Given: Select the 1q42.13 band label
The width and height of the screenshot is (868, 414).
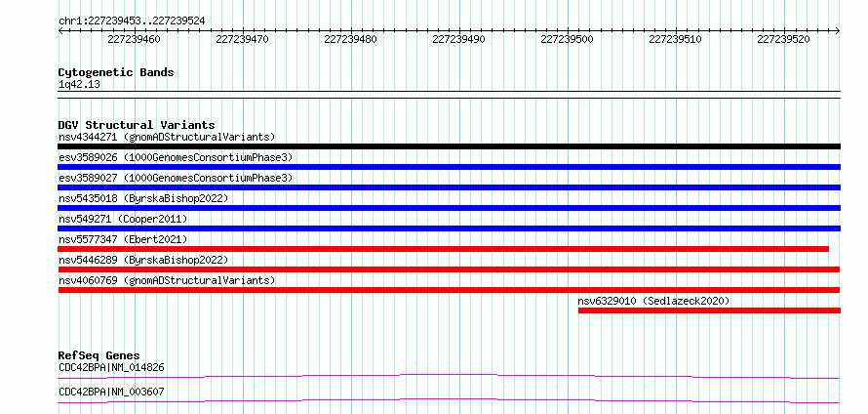Looking at the screenshot, I should point(79,85).
